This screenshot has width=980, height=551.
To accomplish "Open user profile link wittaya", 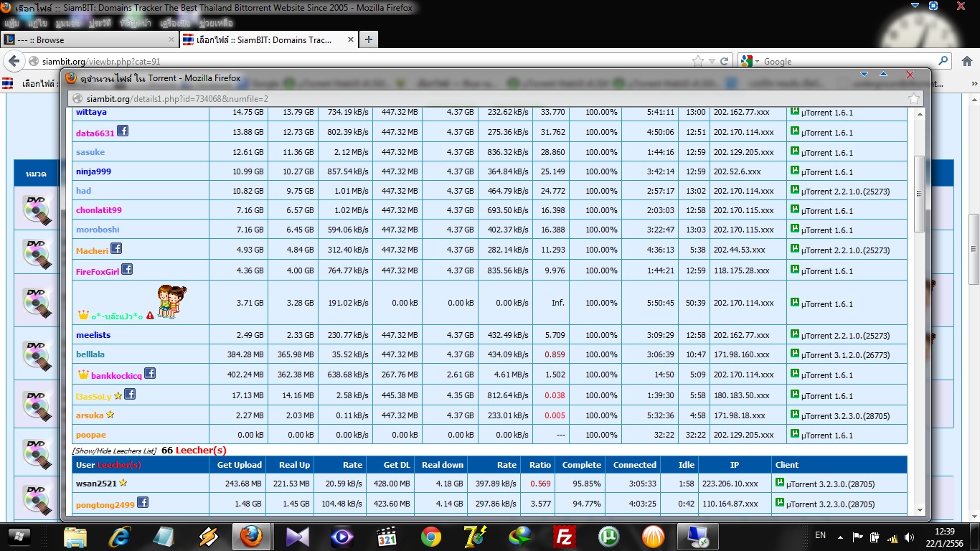I will pyautogui.click(x=91, y=112).
